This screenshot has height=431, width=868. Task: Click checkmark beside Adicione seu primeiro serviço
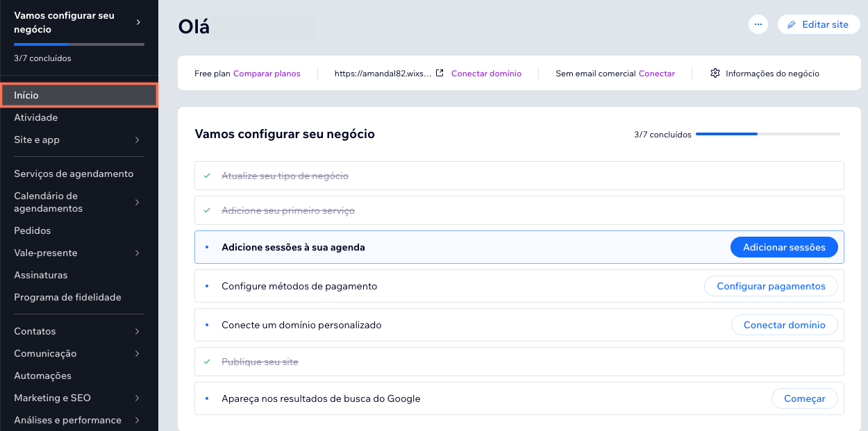pyautogui.click(x=207, y=210)
